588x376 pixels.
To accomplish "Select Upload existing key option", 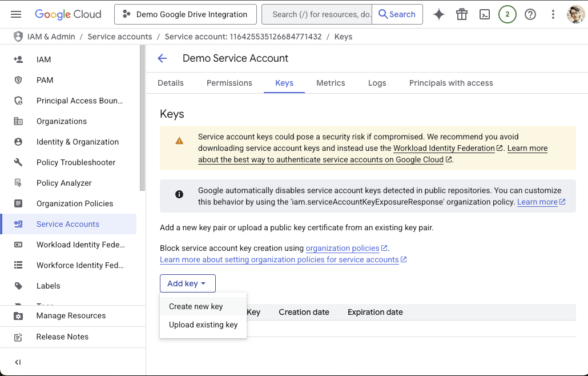I will (203, 325).
